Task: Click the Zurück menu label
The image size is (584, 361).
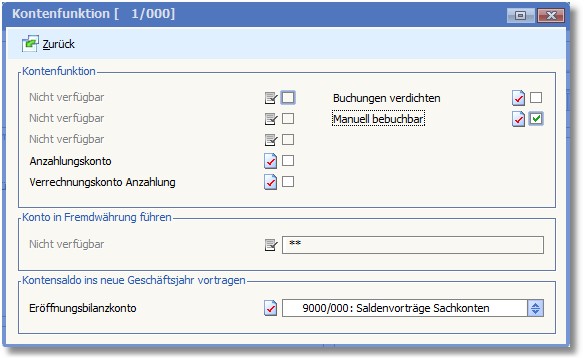Action: click(x=58, y=44)
